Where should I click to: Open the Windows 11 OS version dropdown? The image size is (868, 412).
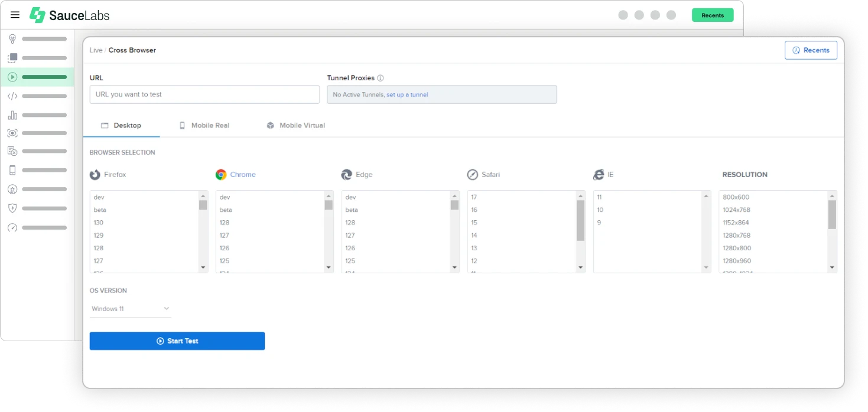pyautogui.click(x=130, y=308)
